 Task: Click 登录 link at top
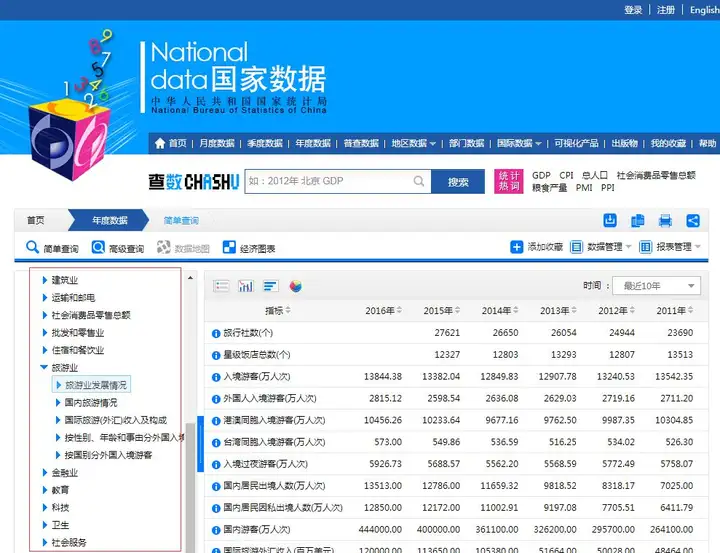[633, 10]
